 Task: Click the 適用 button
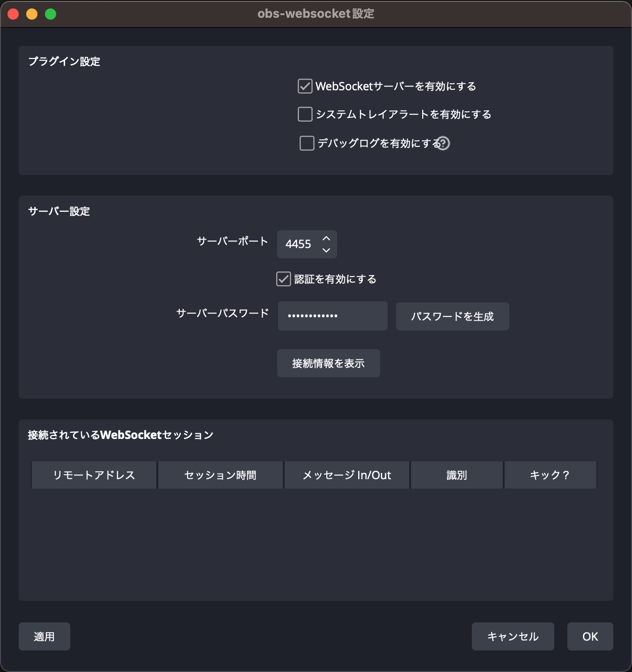(44, 636)
